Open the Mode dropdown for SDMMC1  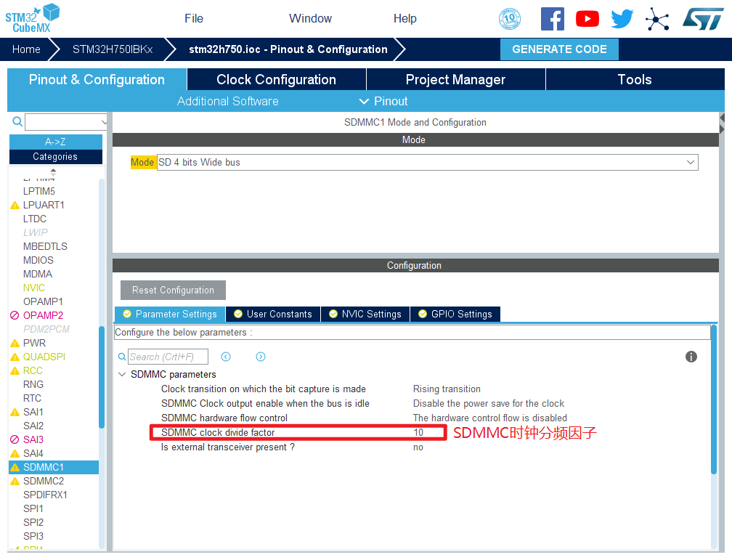(690, 163)
